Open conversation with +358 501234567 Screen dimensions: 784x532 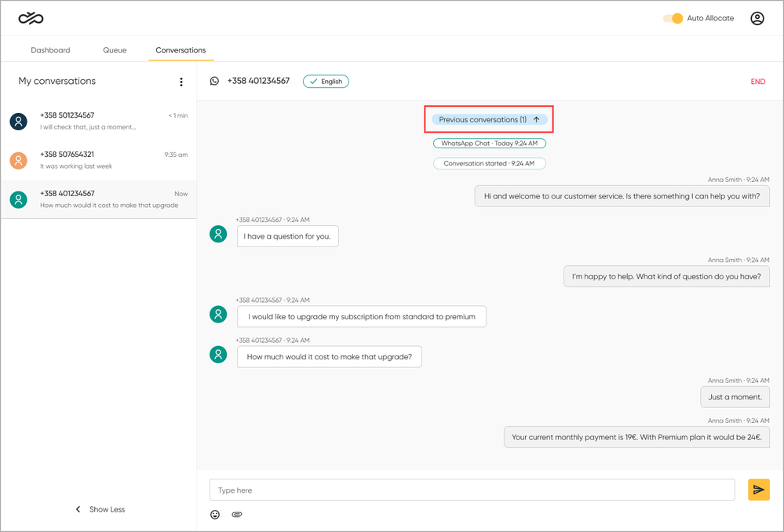(x=99, y=121)
